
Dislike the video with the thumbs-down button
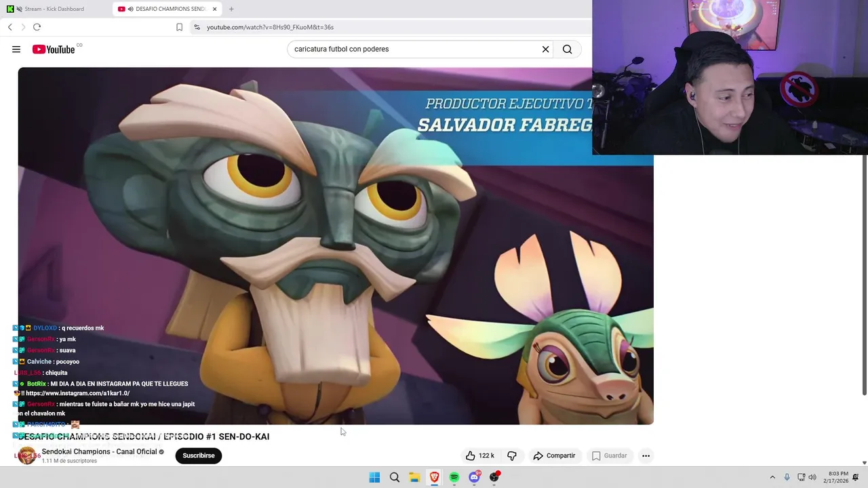point(512,455)
